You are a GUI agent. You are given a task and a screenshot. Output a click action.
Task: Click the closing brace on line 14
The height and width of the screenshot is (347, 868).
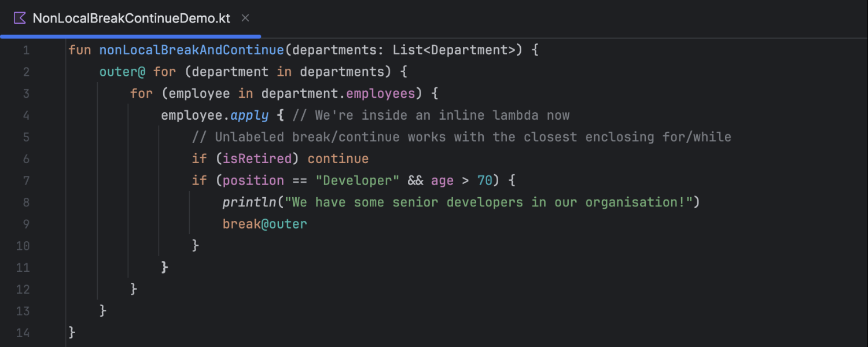pyautogui.click(x=71, y=333)
